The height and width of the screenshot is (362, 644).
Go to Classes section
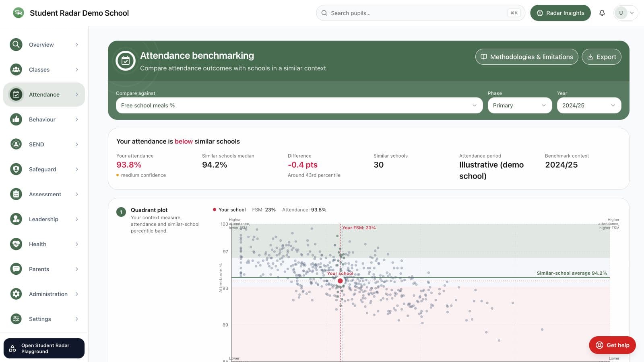tap(44, 70)
